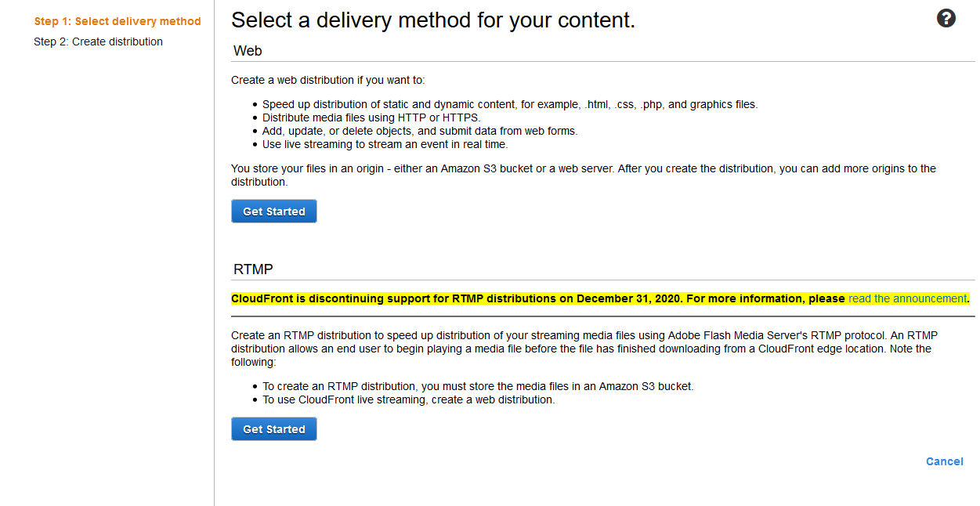Screen dimensions: 980x506
Task: Click the 'Add, update, or delete objects' bullet
Action: pos(420,131)
